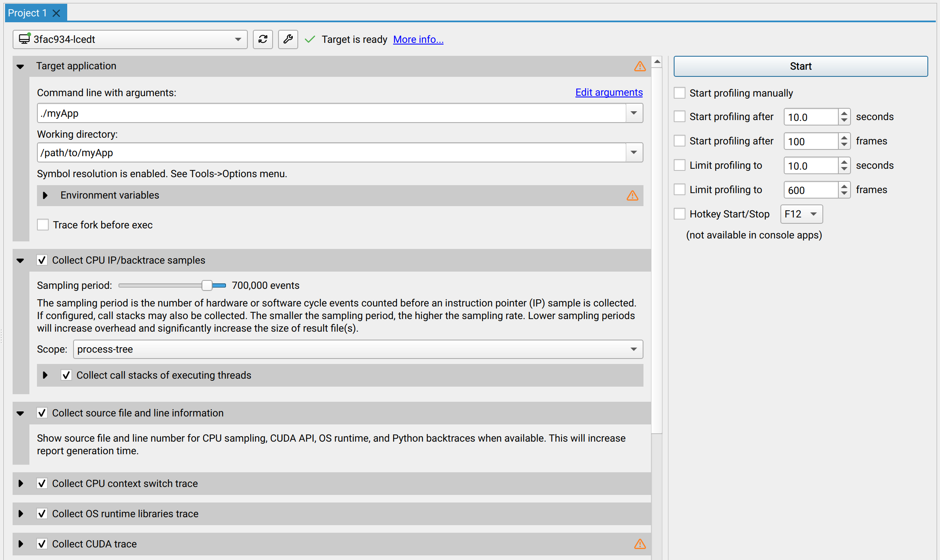
Task: Open working directory dropdown arrow
Action: pos(634,152)
